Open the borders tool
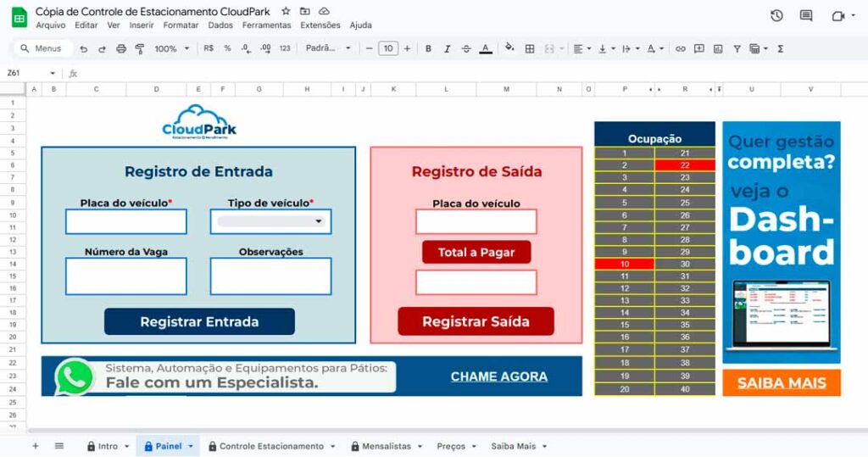868x457 pixels. pyautogui.click(x=530, y=48)
